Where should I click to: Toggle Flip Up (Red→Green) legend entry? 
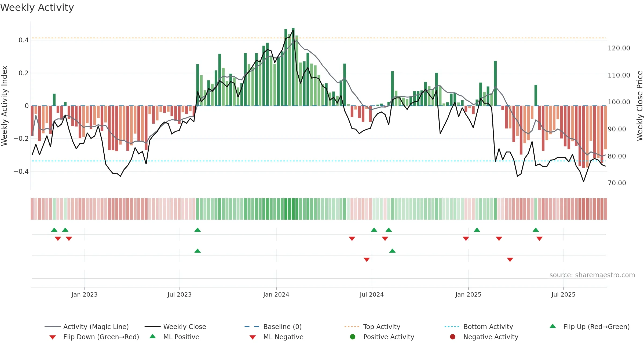pyautogui.click(x=590, y=327)
